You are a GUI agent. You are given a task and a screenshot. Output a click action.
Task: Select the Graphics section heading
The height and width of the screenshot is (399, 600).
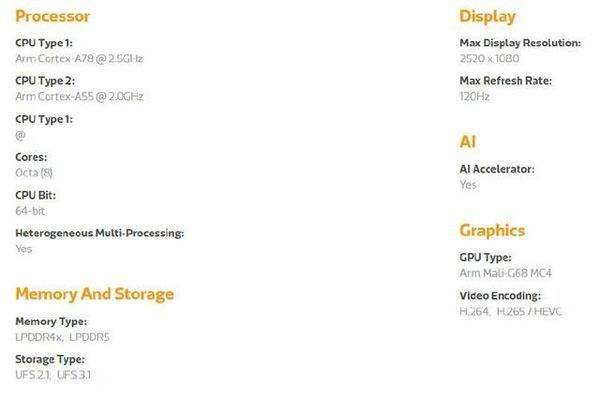(492, 231)
